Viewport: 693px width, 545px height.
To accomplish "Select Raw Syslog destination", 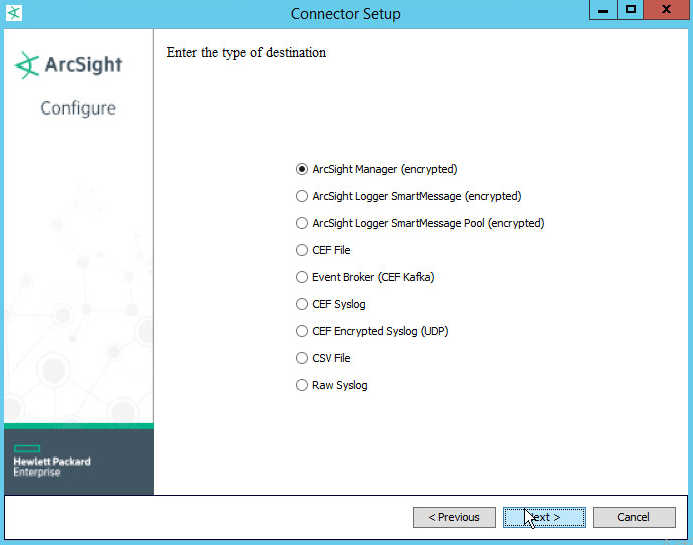I will 302,385.
